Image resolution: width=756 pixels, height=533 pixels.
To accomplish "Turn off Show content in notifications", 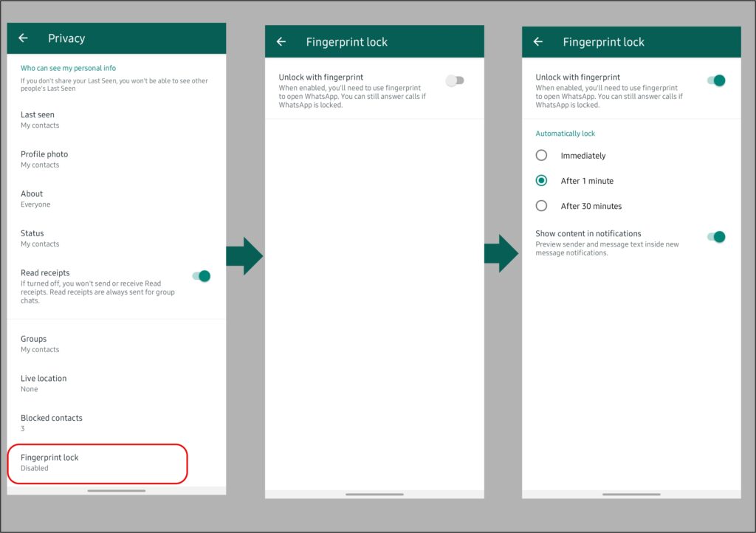I will click(715, 237).
